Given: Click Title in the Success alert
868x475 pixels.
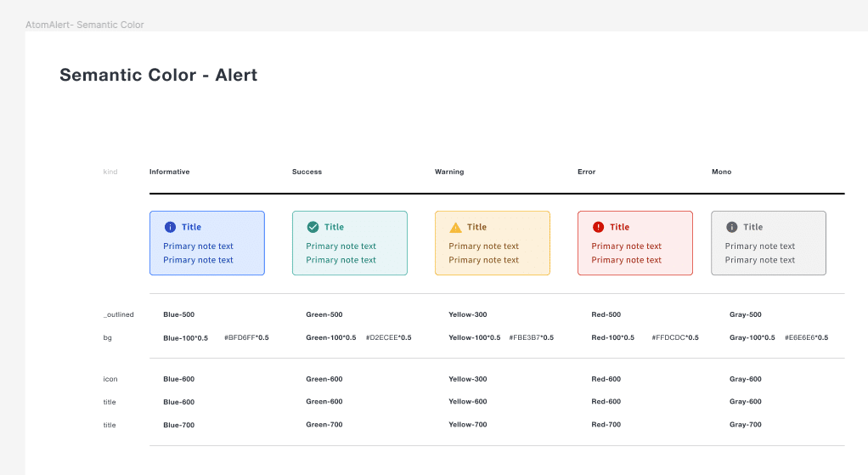Looking at the screenshot, I should pos(335,227).
